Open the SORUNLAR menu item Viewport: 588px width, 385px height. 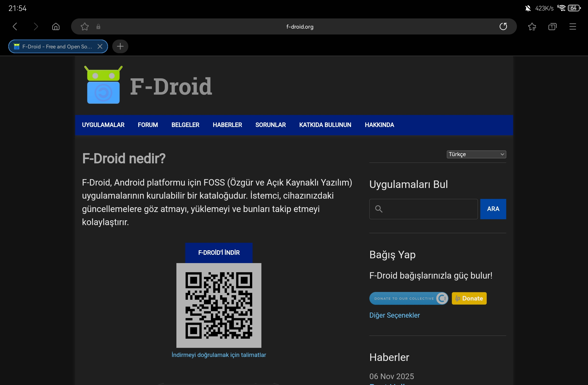pyautogui.click(x=270, y=125)
